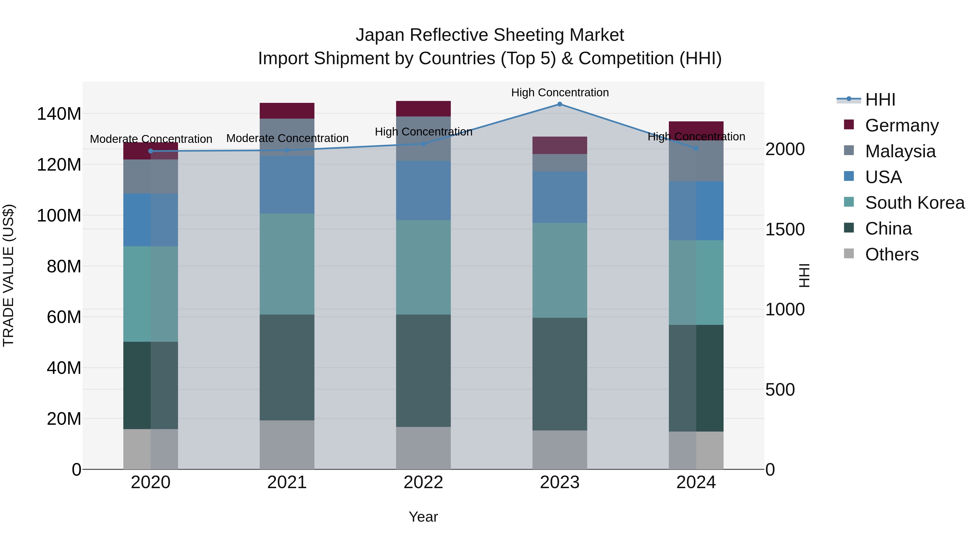The image size is (980, 551).
Task: Click the 'Year' x-axis title
Action: click(x=423, y=517)
